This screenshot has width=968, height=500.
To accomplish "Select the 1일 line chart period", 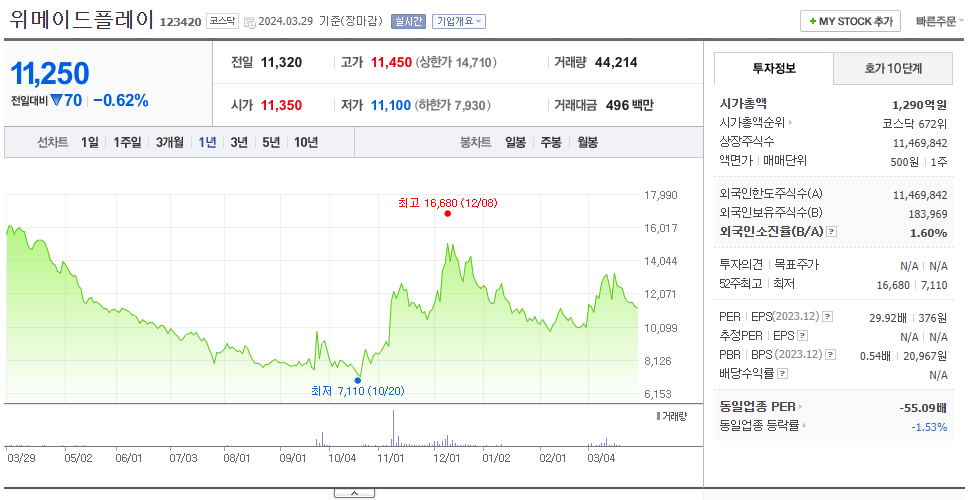I will 90,143.
